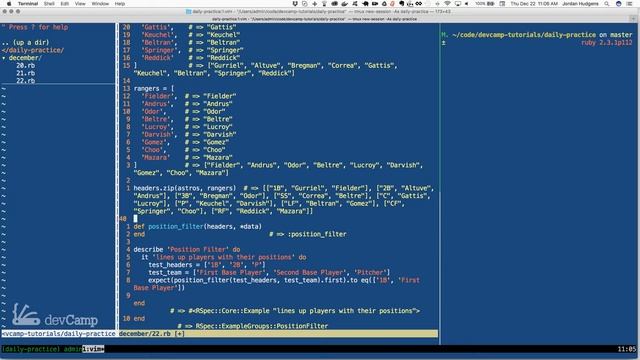Select '.. (up a dir)' in file tree
640x360 pixels.
(25, 42)
